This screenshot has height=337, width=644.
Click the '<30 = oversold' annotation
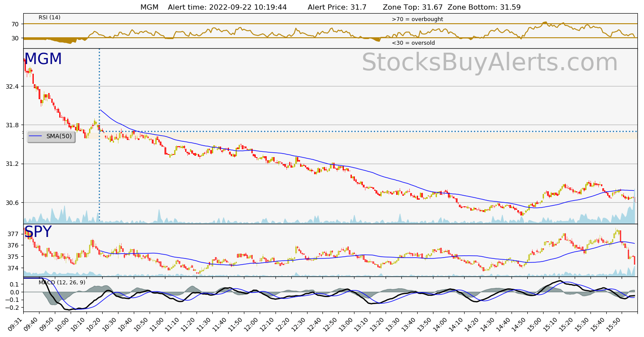click(x=413, y=43)
